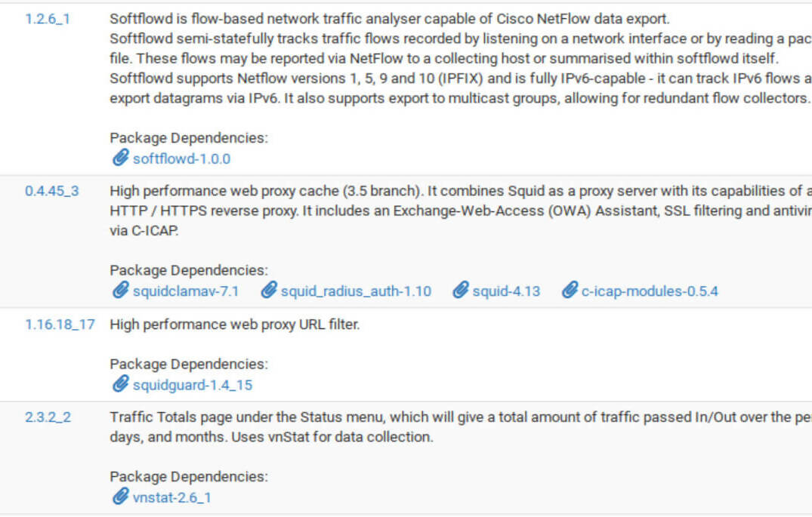Click the paperclip icon beside squidclamav-7.1
This screenshot has width=812, height=517.
120,291
